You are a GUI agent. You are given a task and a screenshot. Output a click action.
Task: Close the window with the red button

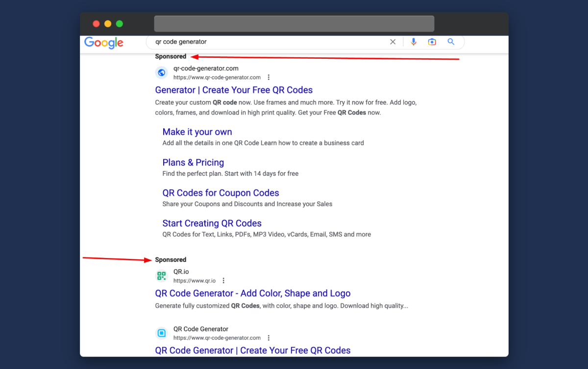(x=96, y=23)
